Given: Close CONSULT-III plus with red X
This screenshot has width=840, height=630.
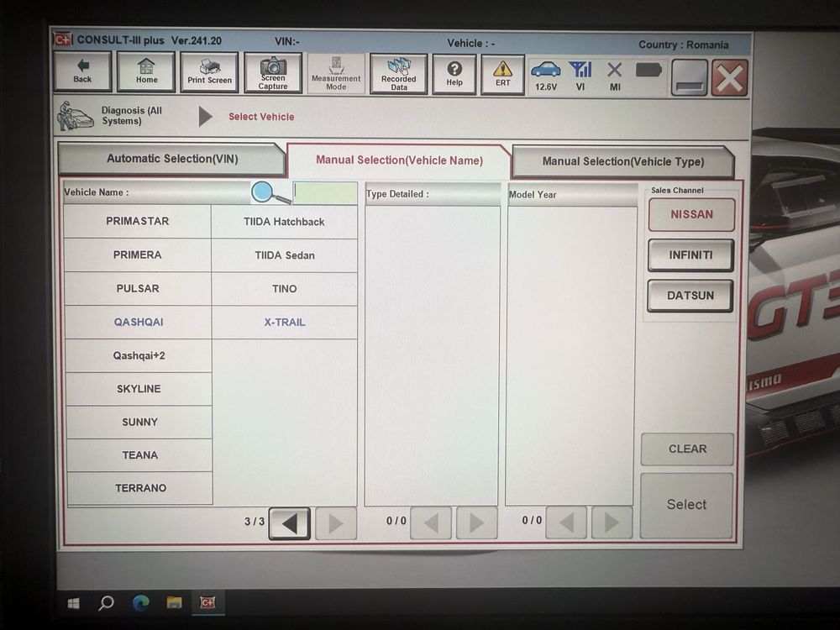Looking at the screenshot, I should [x=729, y=79].
